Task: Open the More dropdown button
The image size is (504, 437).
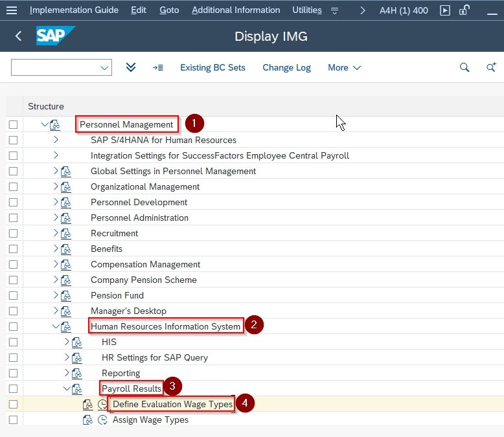Action: pyautogui.click(x=344, y=67)
